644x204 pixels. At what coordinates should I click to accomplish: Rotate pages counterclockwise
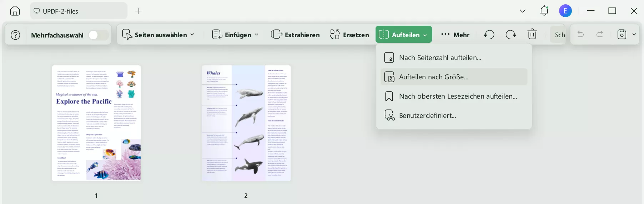(489, 35)
